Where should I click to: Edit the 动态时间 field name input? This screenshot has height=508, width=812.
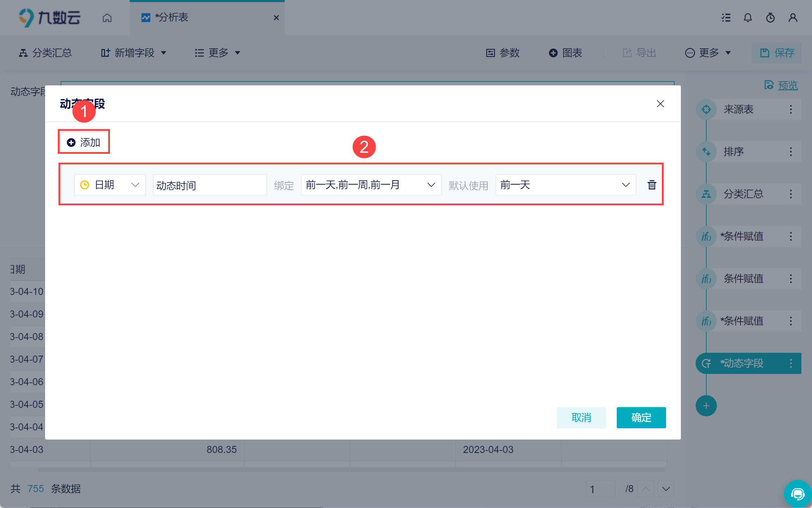(x=210, y=185)
